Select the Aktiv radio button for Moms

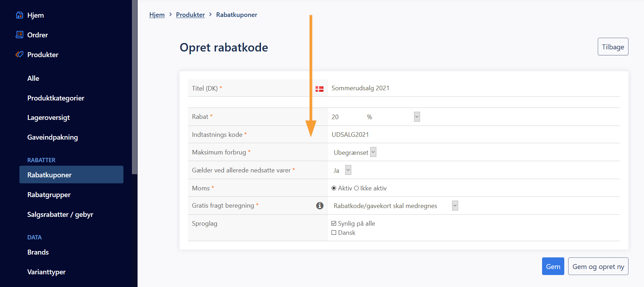pos(334,188)
